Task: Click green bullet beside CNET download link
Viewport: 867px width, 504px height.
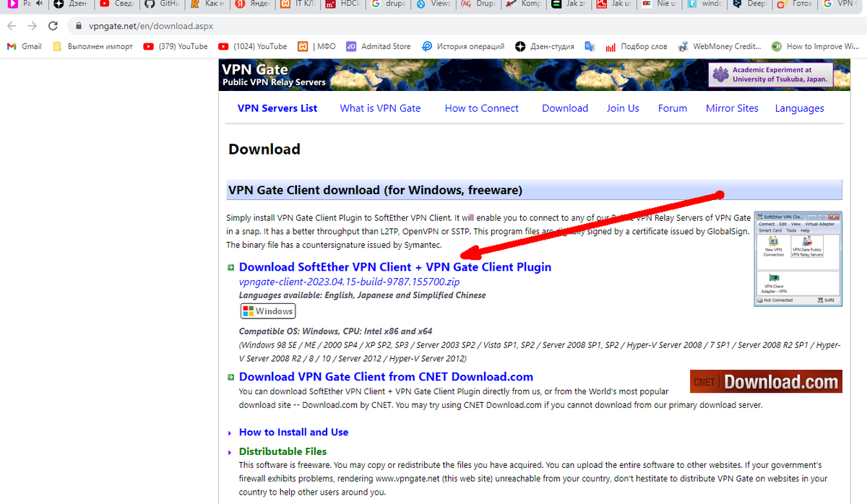Action: (x=230, y=377)
